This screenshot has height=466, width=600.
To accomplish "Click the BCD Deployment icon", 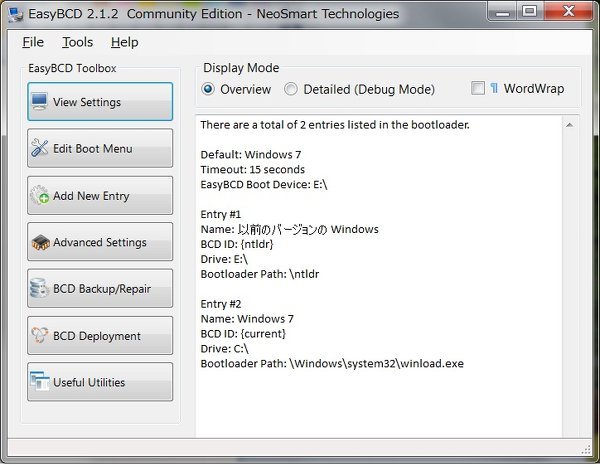I will 40,335.
